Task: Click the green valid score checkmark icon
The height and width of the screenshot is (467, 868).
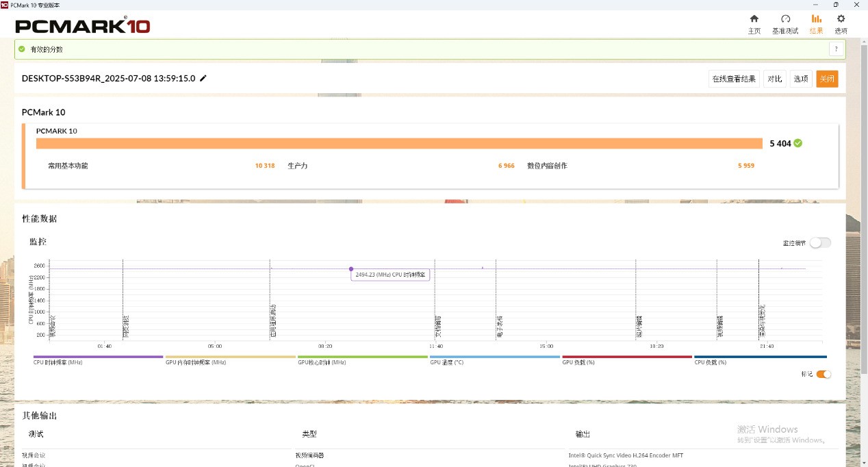Action: click(x=22, y=49)
